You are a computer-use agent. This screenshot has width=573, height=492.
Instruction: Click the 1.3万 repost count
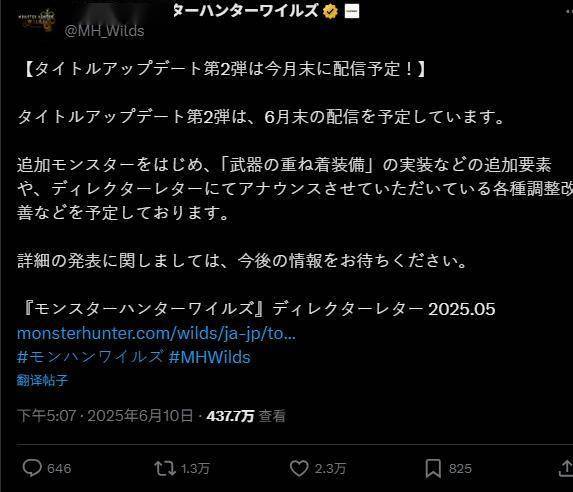pyautogui.click(x=195, y=469)
